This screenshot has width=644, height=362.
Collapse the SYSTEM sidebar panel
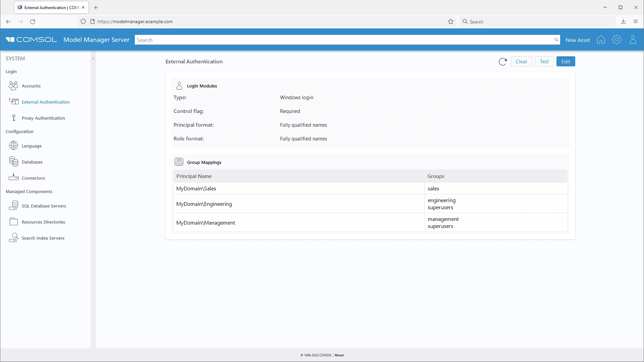93,59
